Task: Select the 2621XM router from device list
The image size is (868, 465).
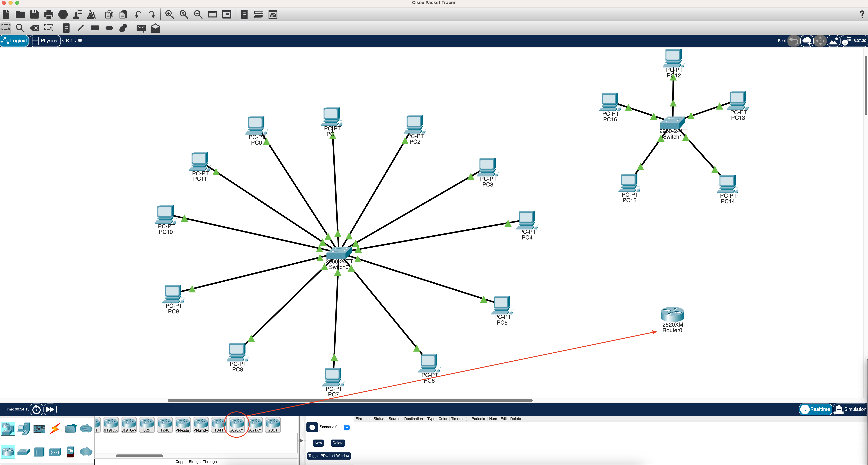Action: 255,425
